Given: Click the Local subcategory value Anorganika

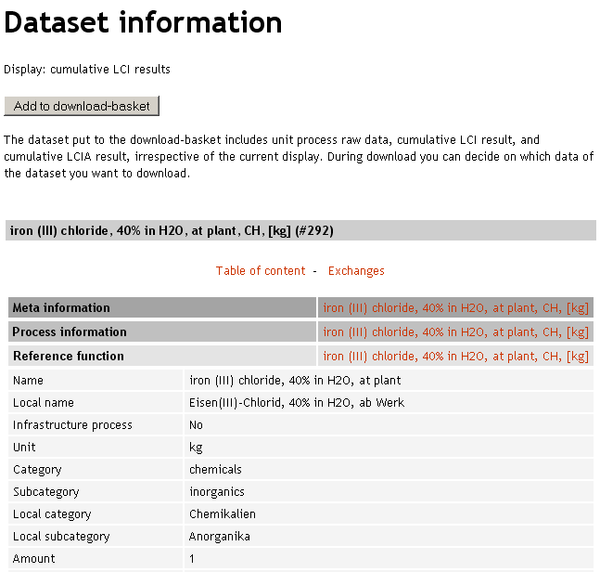Looking at the screenshot, I should tap(219, 537).
